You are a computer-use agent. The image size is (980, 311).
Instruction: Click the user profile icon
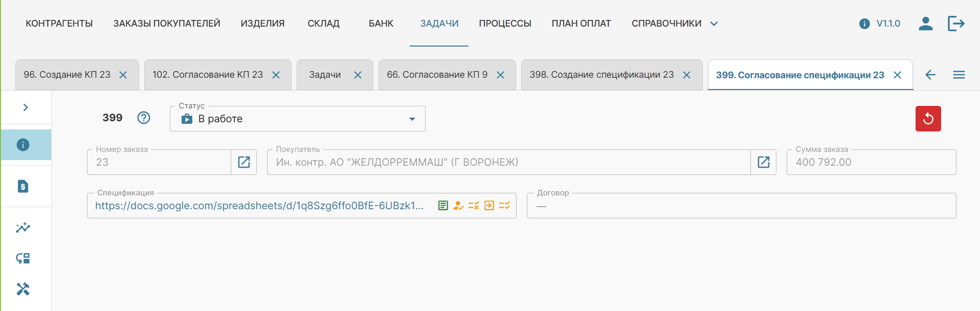(x=925, y=24)
